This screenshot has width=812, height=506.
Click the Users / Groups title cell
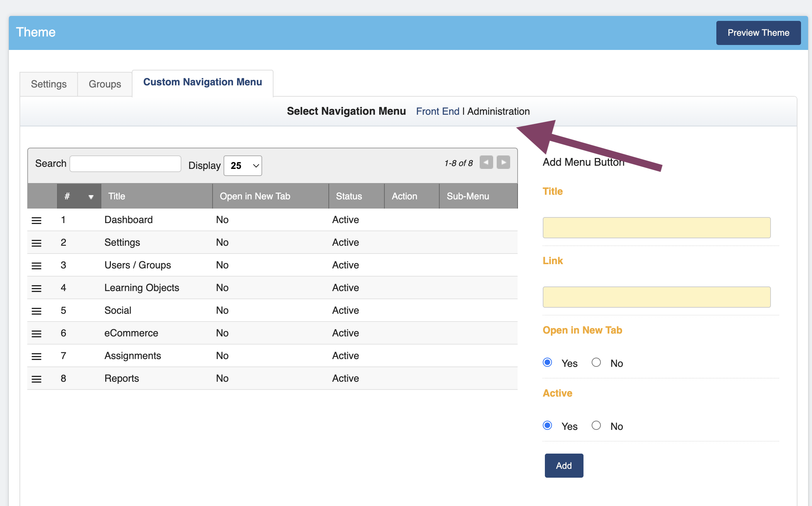(137, 265)
